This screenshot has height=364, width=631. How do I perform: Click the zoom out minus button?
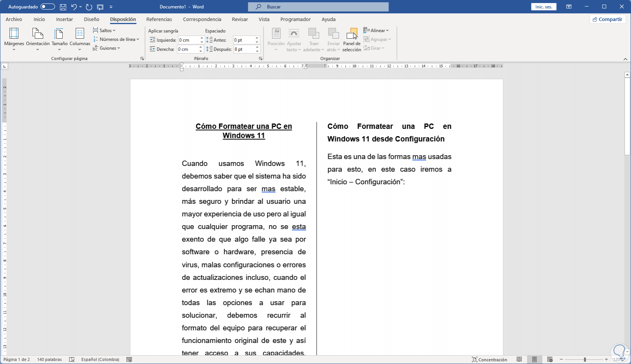click(x=561, y=359)
